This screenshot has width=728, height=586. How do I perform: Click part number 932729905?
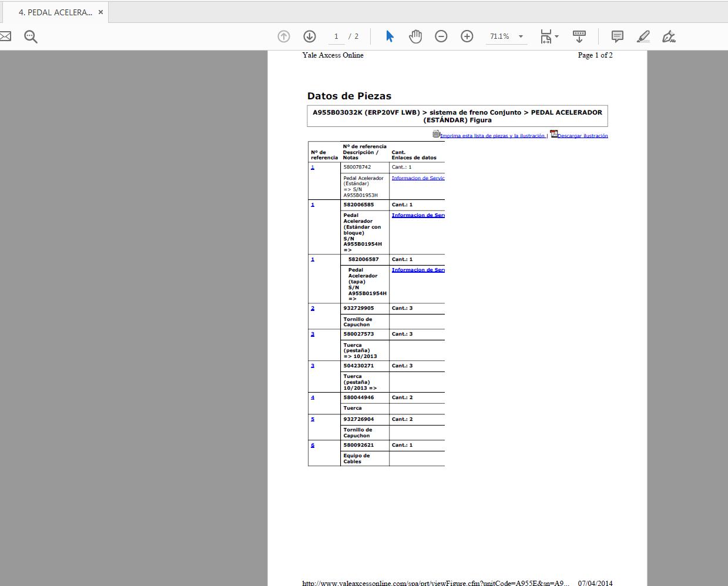358,308
